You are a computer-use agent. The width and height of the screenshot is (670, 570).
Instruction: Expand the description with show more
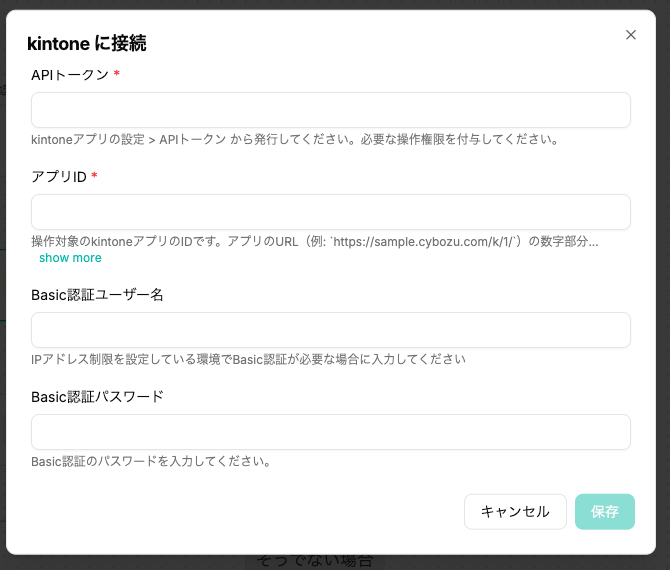pos(70,258)
